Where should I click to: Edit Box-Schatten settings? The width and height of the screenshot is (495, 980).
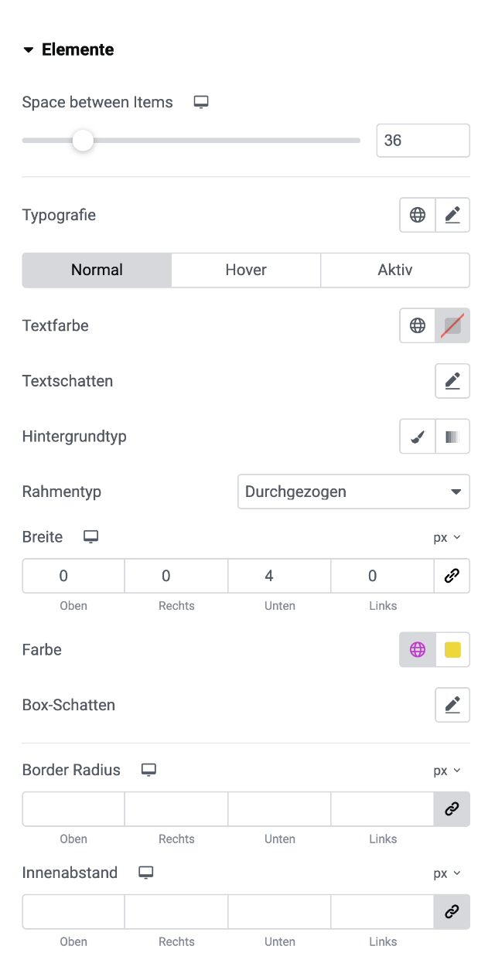click(x=452, y=705)
